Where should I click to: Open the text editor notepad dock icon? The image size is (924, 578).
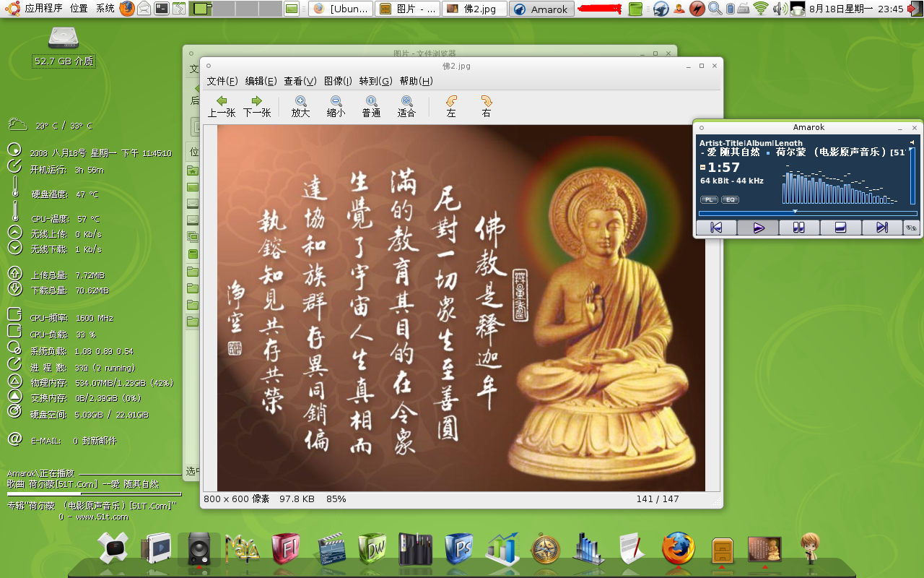tap(632, 549)
